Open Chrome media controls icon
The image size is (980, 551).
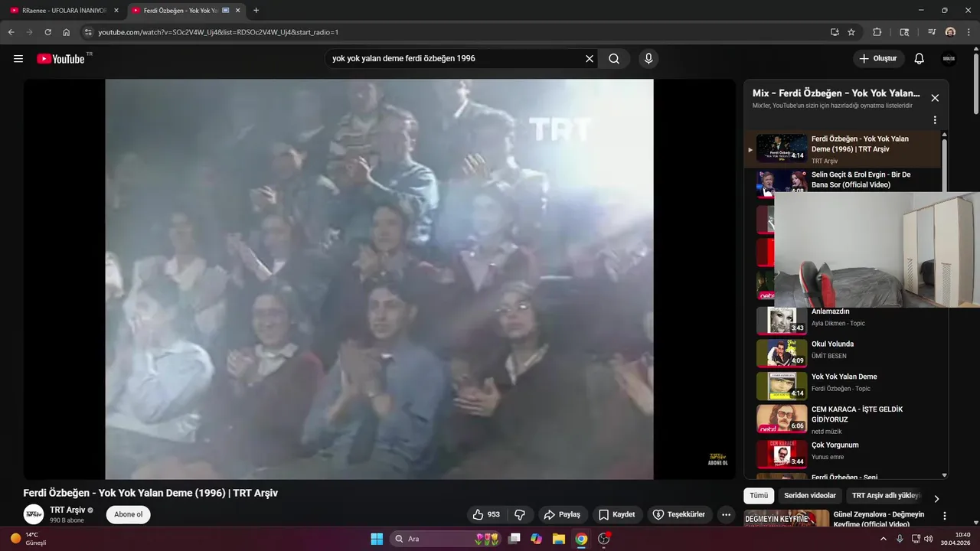(932, 32)
